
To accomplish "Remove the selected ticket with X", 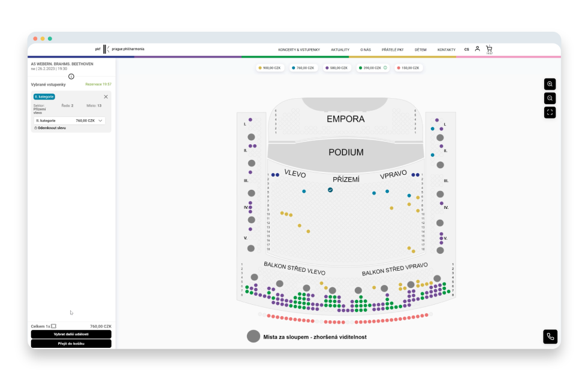I will pos(106,96).
